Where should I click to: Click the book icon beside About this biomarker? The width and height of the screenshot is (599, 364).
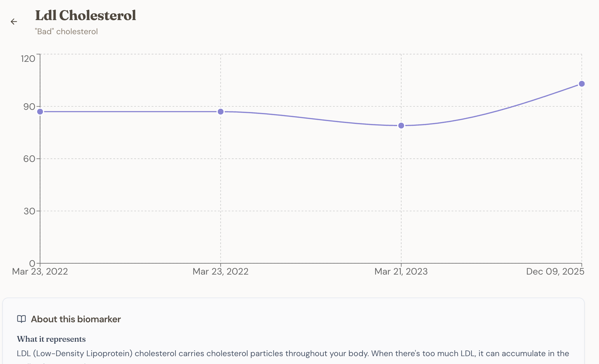pyautogui.click(x=21, y=319)
